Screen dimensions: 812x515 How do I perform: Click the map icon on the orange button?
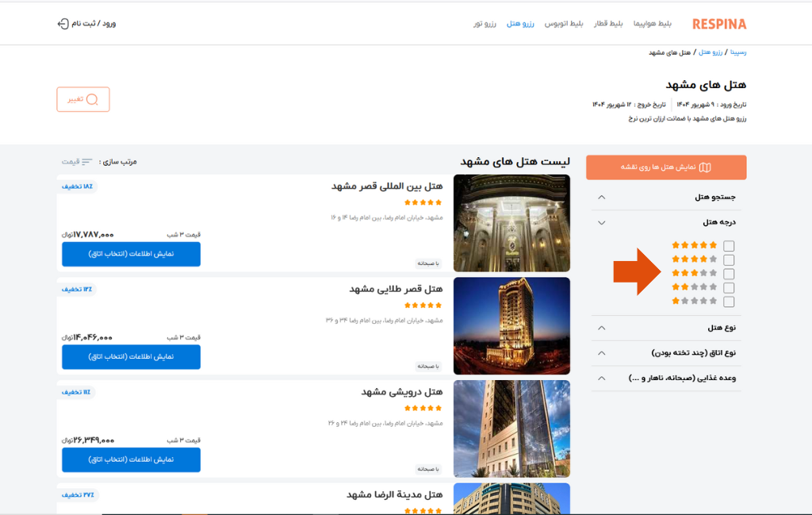[x=705, y=167]
